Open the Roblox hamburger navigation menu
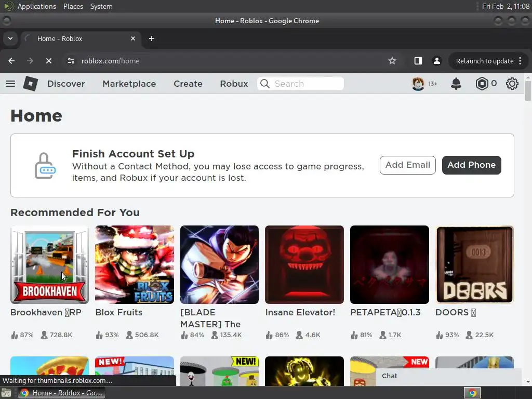532x399 pixels. (10, 84)
